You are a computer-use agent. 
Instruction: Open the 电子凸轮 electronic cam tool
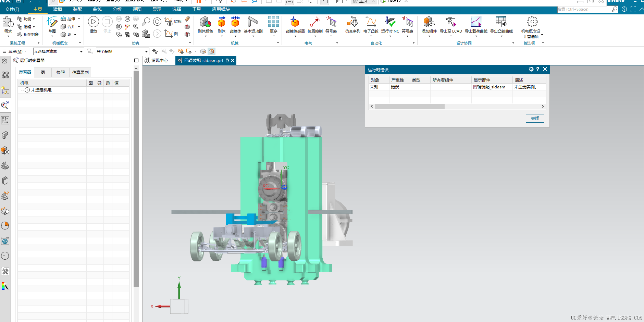371,23
